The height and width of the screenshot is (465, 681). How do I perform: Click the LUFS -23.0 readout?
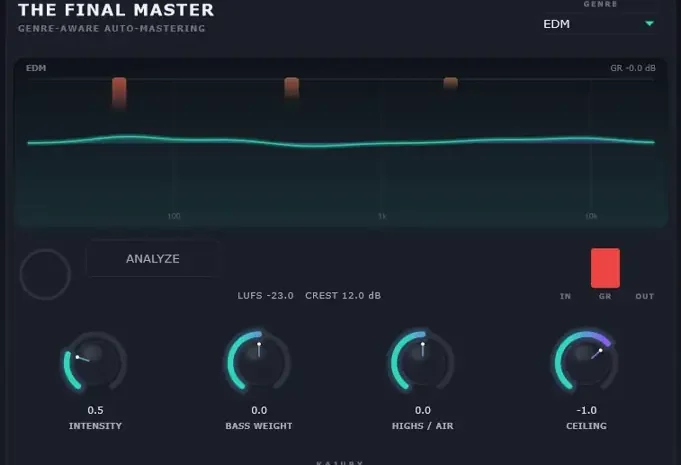[x=265, y=296]
